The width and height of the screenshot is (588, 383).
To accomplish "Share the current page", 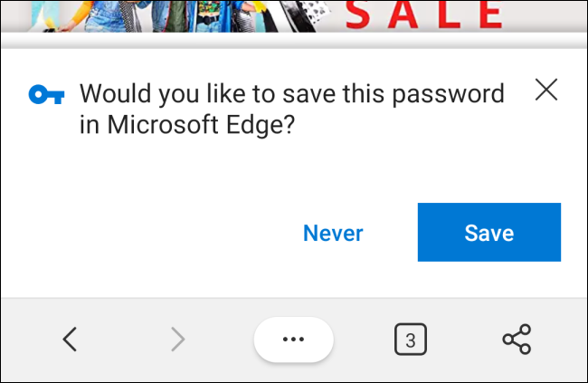I will (517, 340).
